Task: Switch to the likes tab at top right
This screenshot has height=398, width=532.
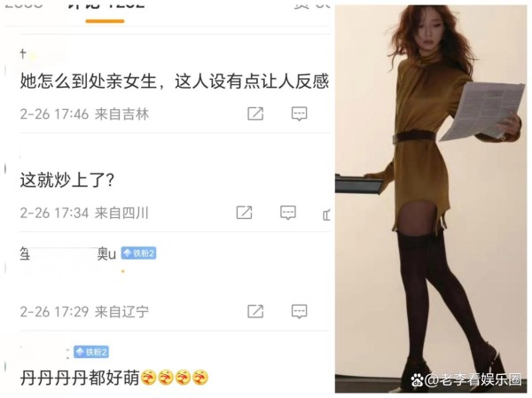Action: click(x=311, y=5)
